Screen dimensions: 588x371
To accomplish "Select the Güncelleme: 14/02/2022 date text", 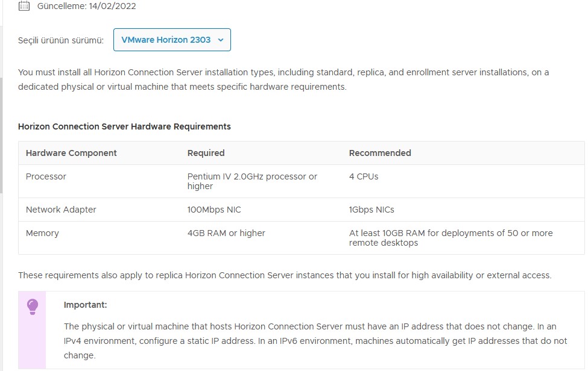I will click(86, 7).
